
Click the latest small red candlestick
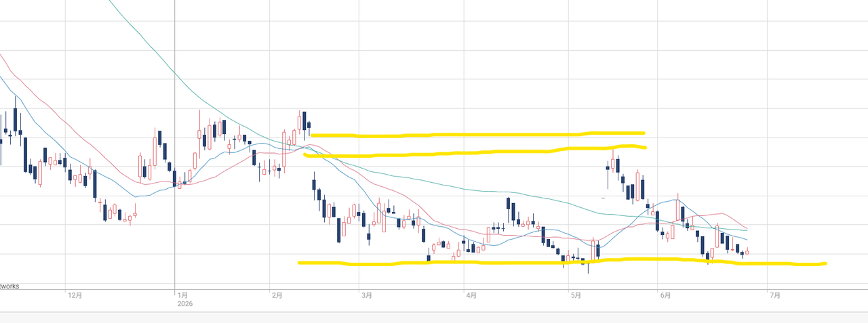(747, 253)
